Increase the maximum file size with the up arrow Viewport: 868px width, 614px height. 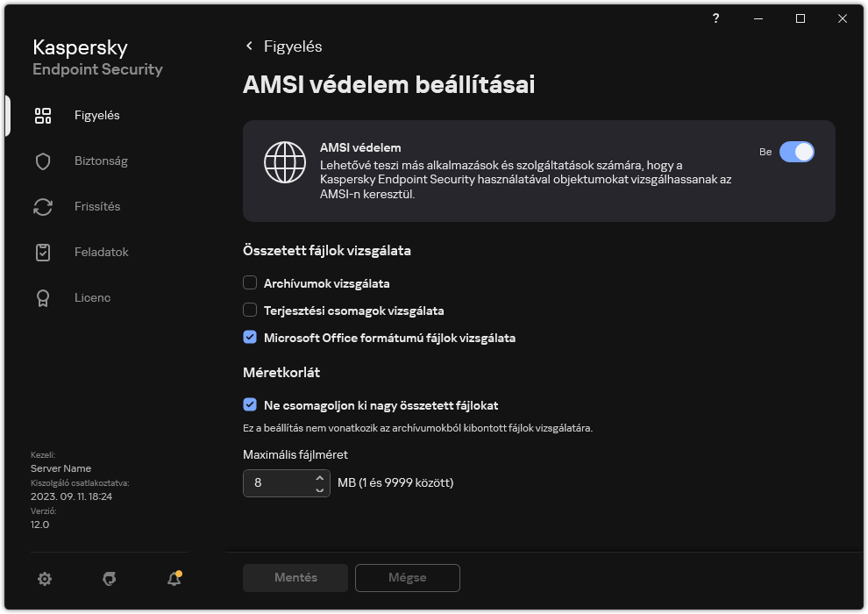319,476
